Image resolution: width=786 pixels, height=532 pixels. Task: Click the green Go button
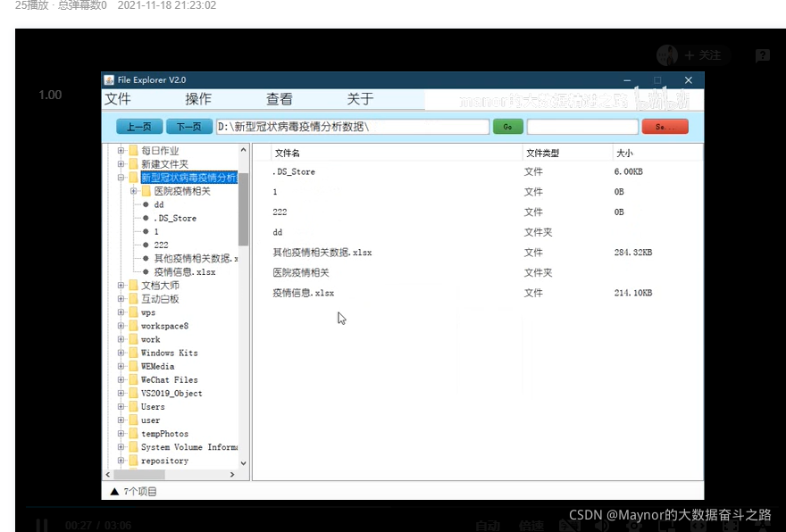pyautogui.click(x=508, y=127)
